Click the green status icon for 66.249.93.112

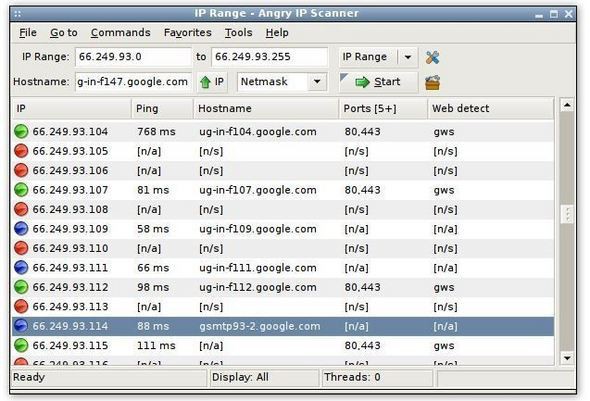(x=21, y=287)
